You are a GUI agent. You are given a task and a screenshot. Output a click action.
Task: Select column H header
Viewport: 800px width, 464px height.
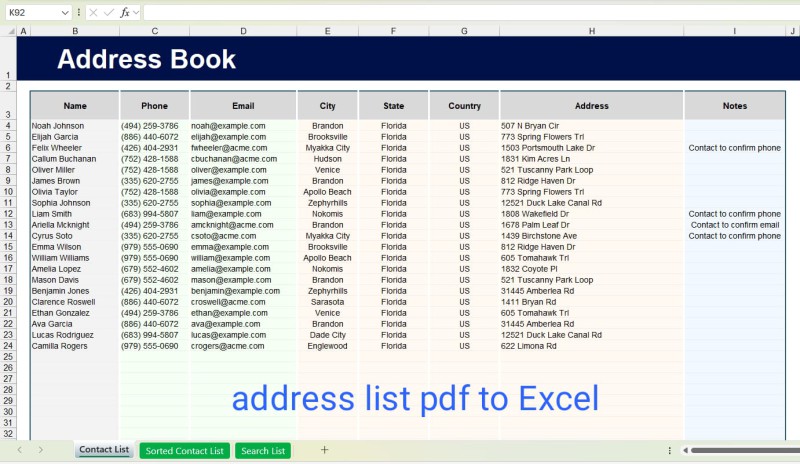coord(591,32)
